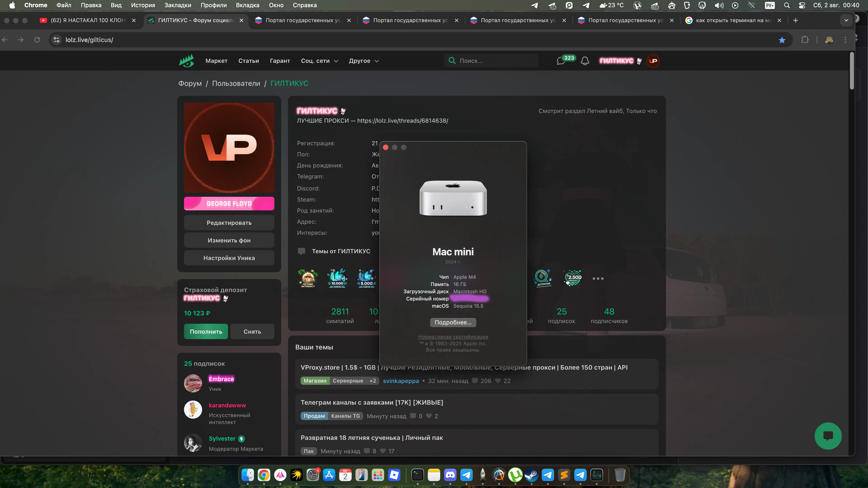Viewport: 868px width, 488px height.
Task: Switch to the YouTube tab
Action: 88,20
